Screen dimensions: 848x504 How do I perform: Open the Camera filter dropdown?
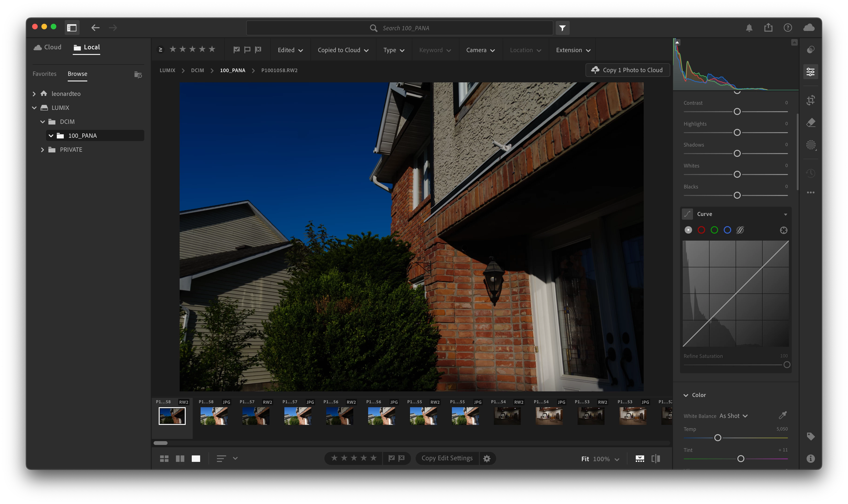(x=480, y=50)
